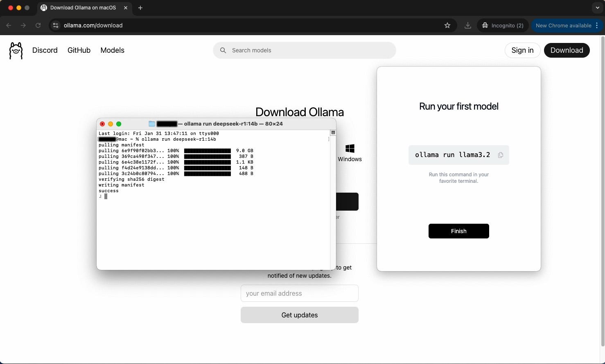Image resolution: width=605 pixels, height=364 pixels.
Task: Click the Finish button
Action: [458, 231]
